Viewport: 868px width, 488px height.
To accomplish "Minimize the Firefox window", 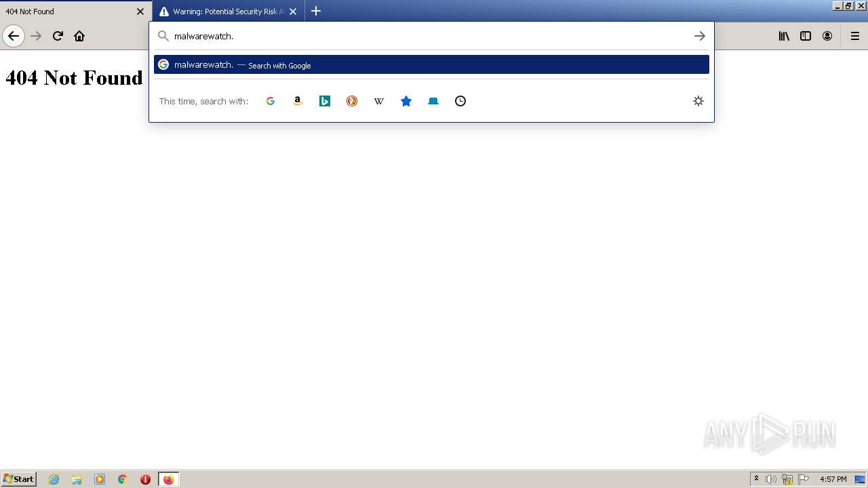I will 837,5.
